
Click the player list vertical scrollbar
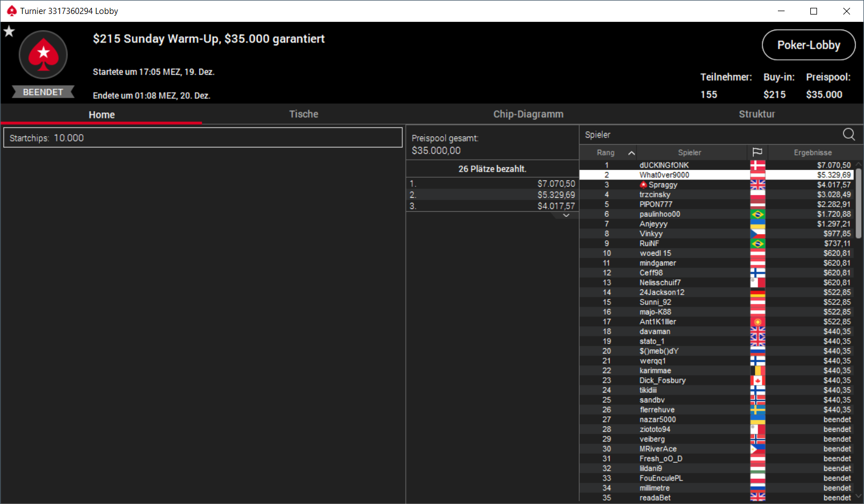[858, 203]
